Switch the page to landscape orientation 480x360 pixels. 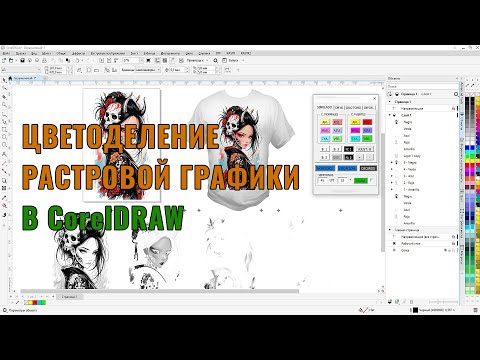pyautogui.click(x=96, y=70)
